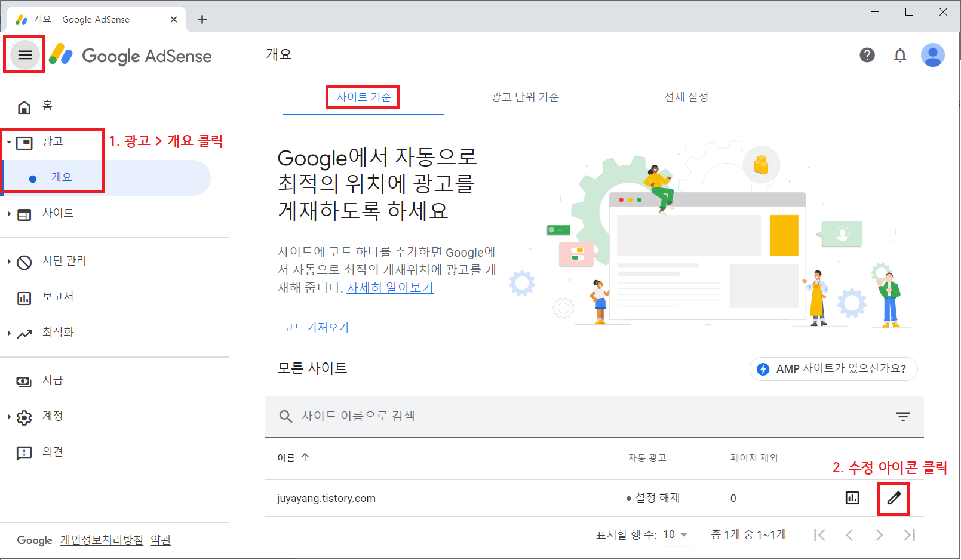Image resolution: width=961 pixels, height=560 pixels.
Task: Expand the 사이트 sidebar section
Action: (x=9, y=214)
